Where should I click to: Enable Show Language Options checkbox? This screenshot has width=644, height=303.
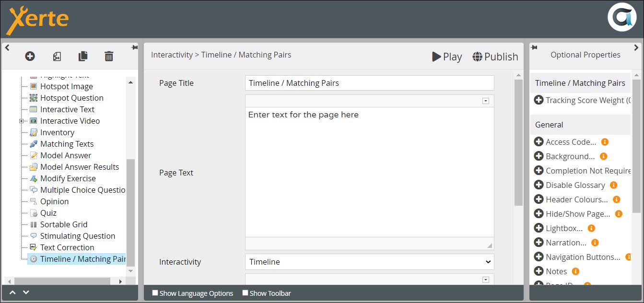pyautogui.click(x=155, y=293)
